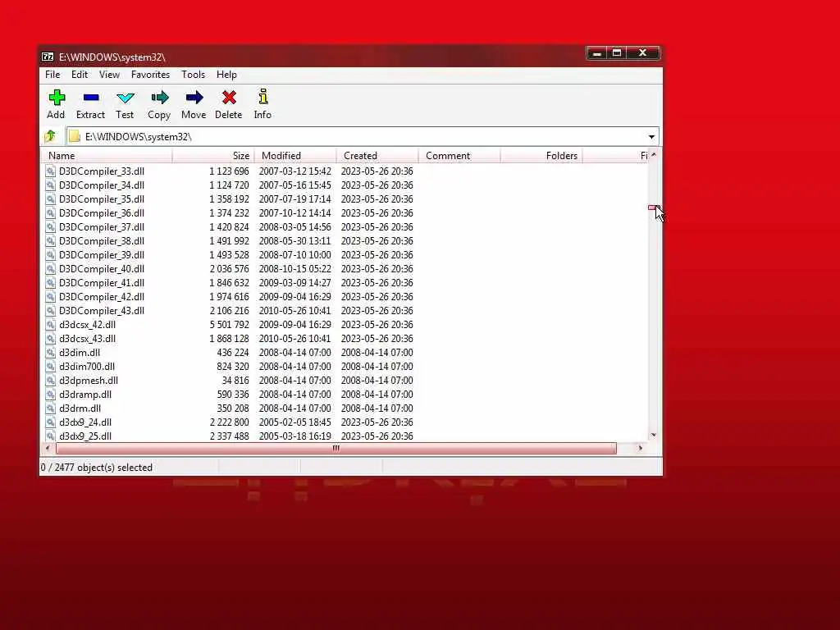
Task: Click the modified date 2005-02-05 18:45
Action: pos(295,422)
